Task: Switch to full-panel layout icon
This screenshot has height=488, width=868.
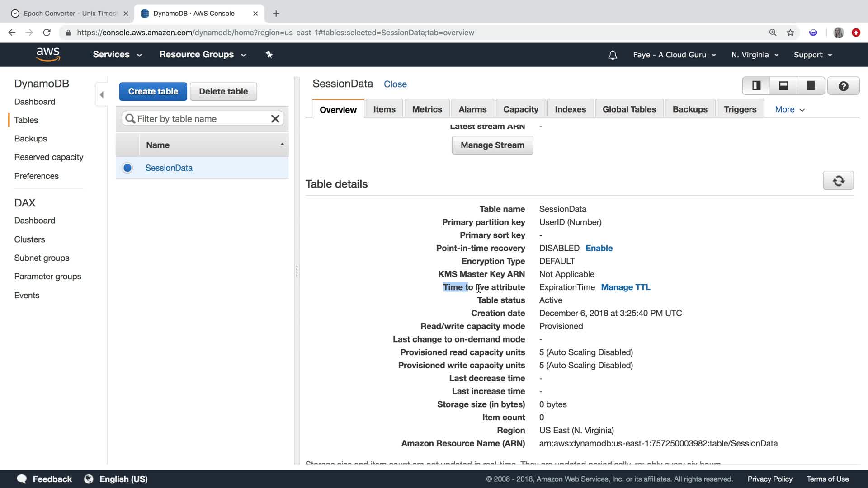Action: [x=811, y=85]
